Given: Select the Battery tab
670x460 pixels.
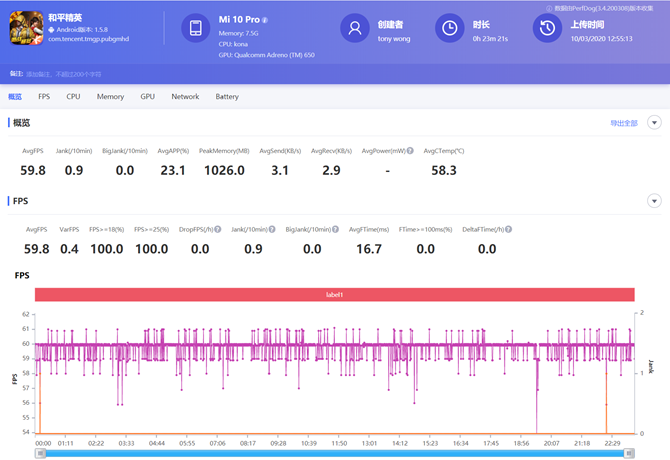Looking at the screenshot, I should point(227,97).
